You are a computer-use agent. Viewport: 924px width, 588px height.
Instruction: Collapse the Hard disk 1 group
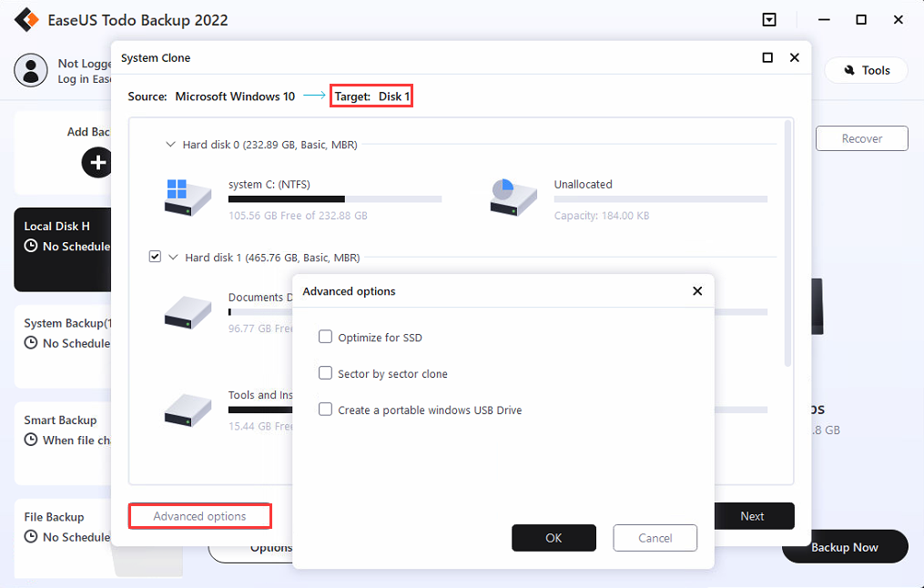(x=173, y=258)
